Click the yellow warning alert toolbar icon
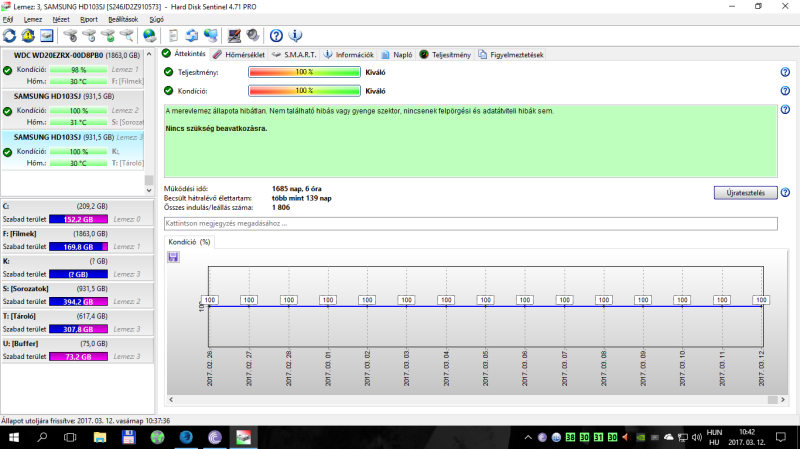Image resolution: width=800 pixels, height=449 pixels. 28,36
